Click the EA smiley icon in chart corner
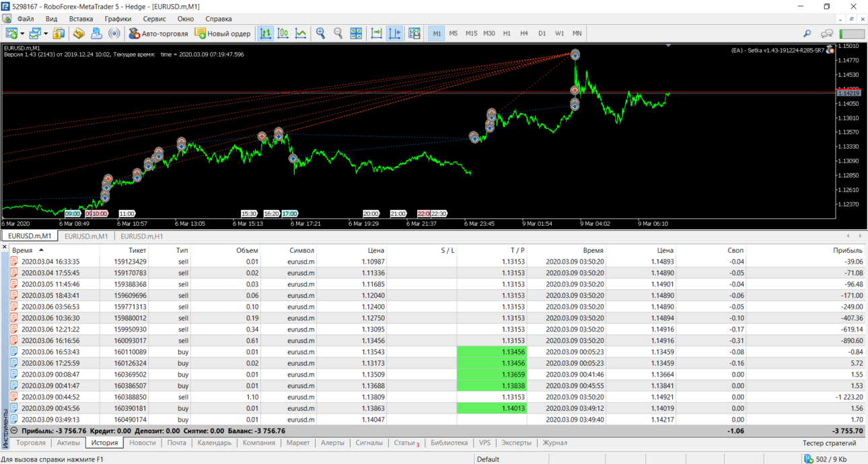The width and height of the screenshot is (868, 464). [830, 50]
